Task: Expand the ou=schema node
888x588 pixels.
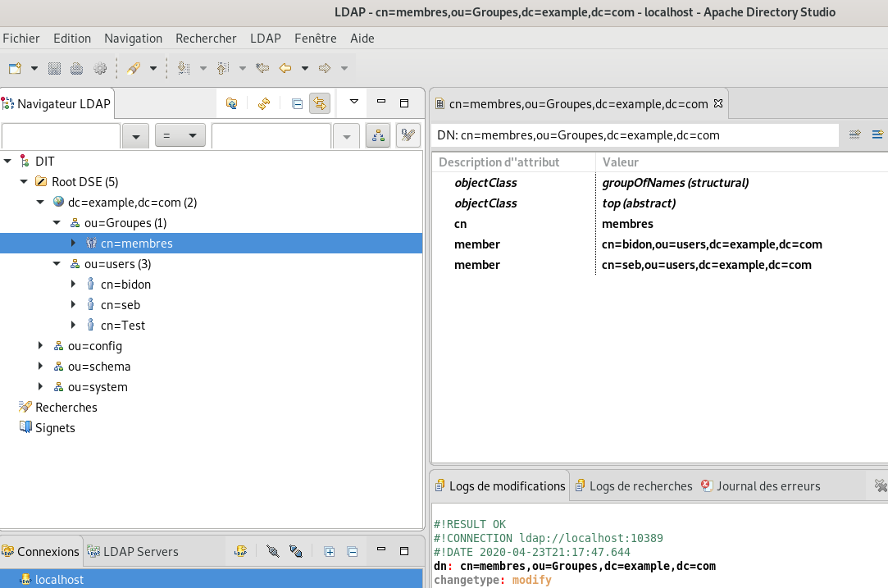Action: pyautogui.click(x=40, y=366)
